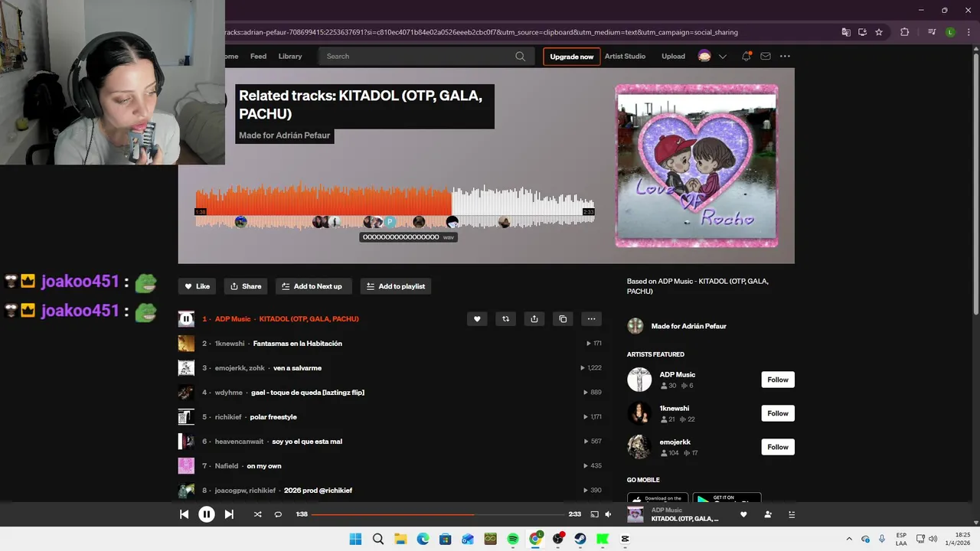Click the Chrome translate page icon
This screenshot has width=980, height=551.
coord(846,32)
